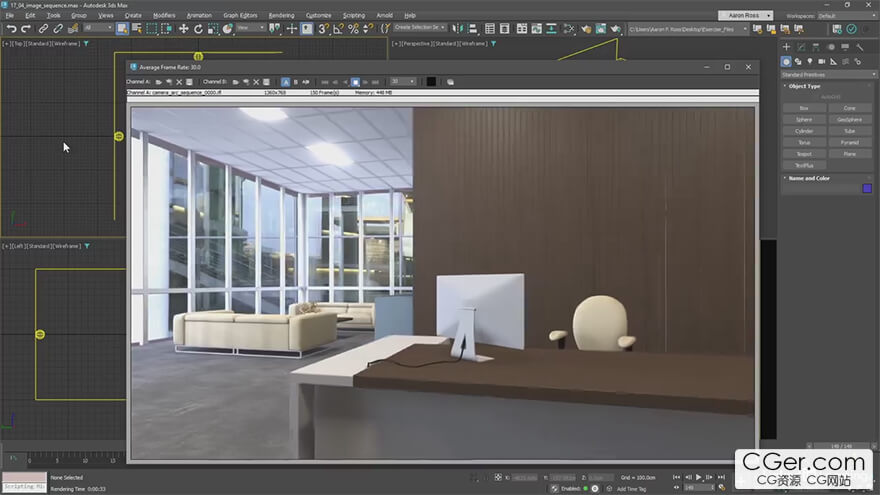Click the Mirror tool icon
Screen dimensions: 880x495
(457, 29)
